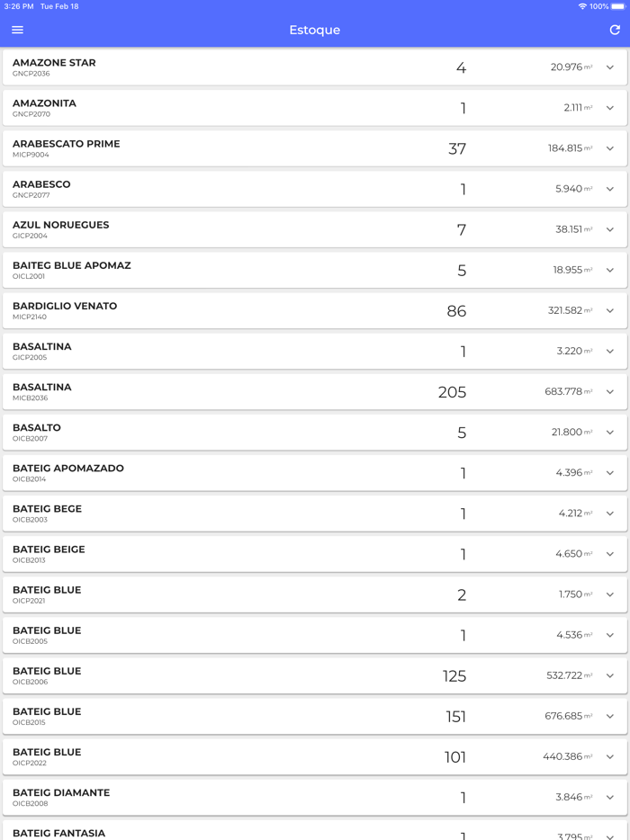630x840 pixels.
Task: Expand the BASALTO row chevron
Action: point(610,433)
